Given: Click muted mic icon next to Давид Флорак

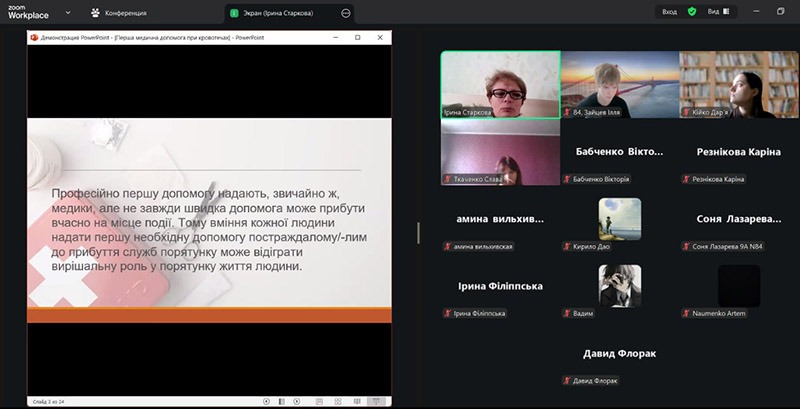Looking at the screenshot, I should coord(567,380).
